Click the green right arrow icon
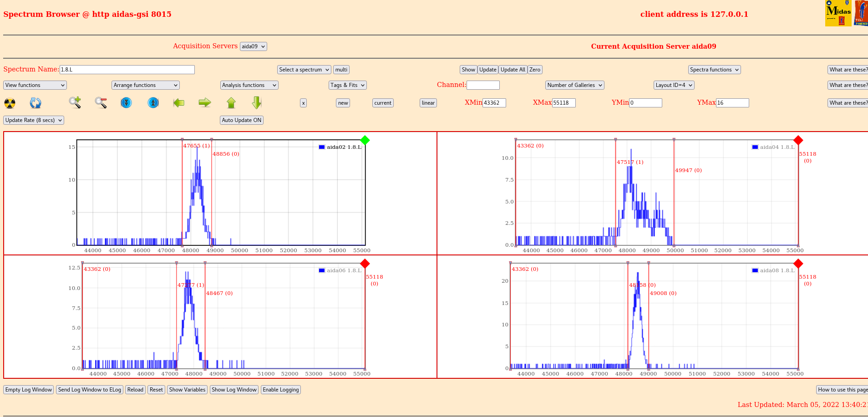The image size is (868, 417). pyautogui.click(x=205, y=102)
